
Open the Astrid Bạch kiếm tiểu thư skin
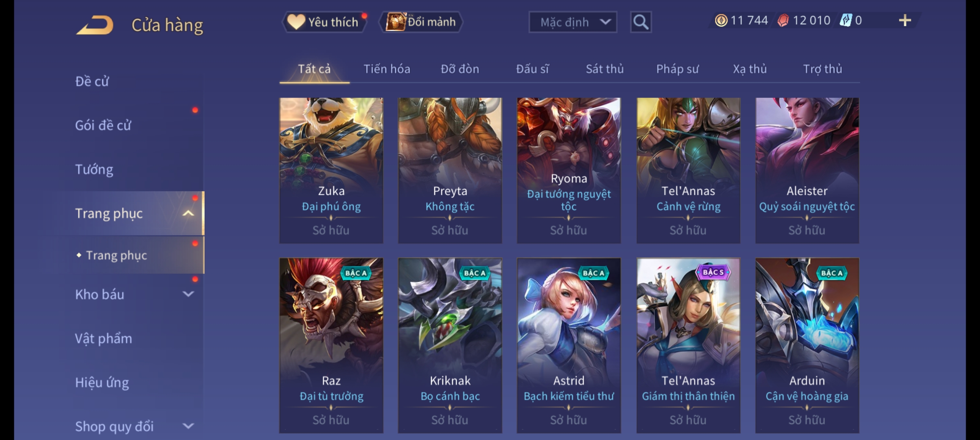pyautogui.click(x=569, y=345)
